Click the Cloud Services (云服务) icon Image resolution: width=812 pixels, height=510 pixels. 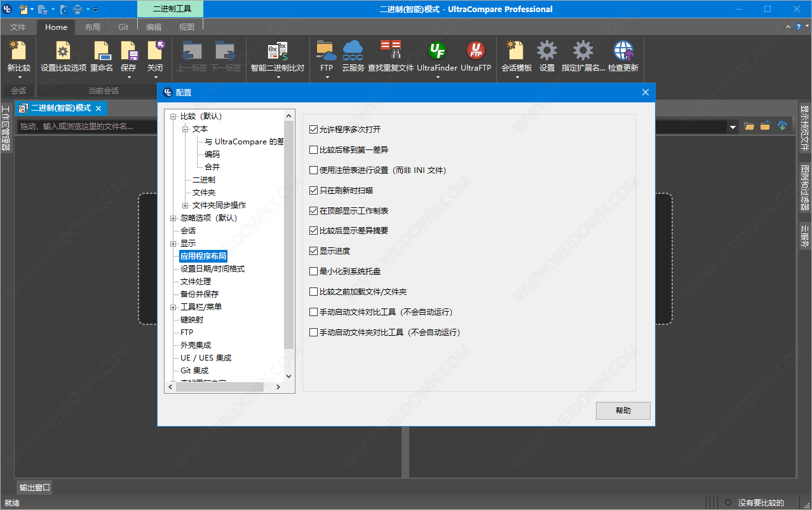353,52
